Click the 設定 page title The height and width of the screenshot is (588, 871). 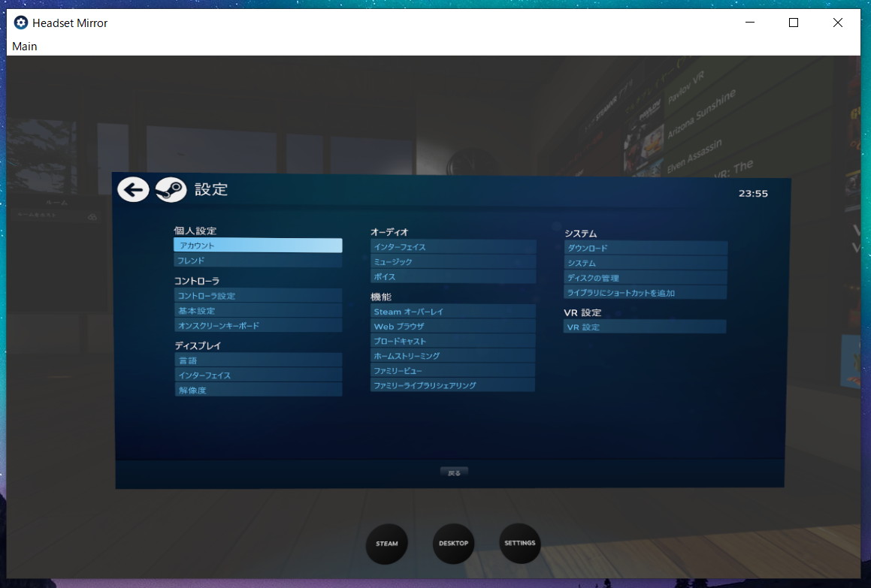pyautogui.click(x=211, y=189)
